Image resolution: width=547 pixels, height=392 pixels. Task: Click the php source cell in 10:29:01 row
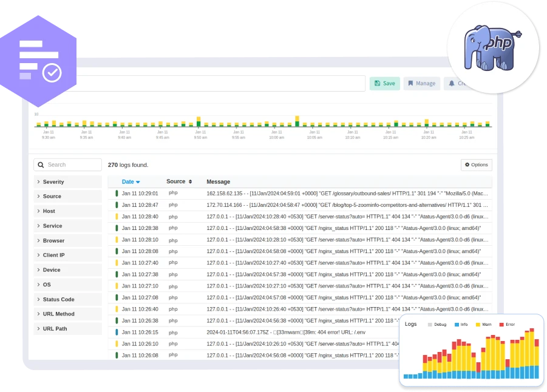(173, 193)
